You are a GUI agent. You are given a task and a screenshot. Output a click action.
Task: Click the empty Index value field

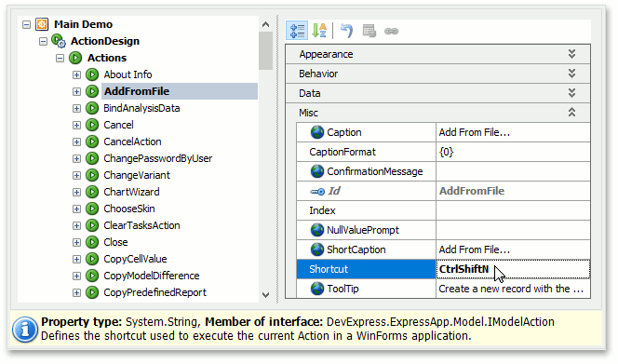pos(513,210)
